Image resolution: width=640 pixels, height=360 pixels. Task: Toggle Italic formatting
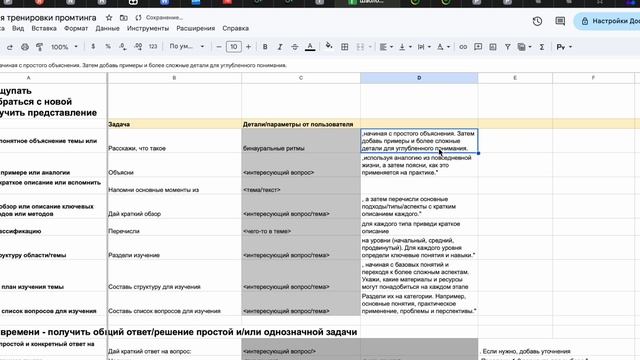click(x=280, y=47)
